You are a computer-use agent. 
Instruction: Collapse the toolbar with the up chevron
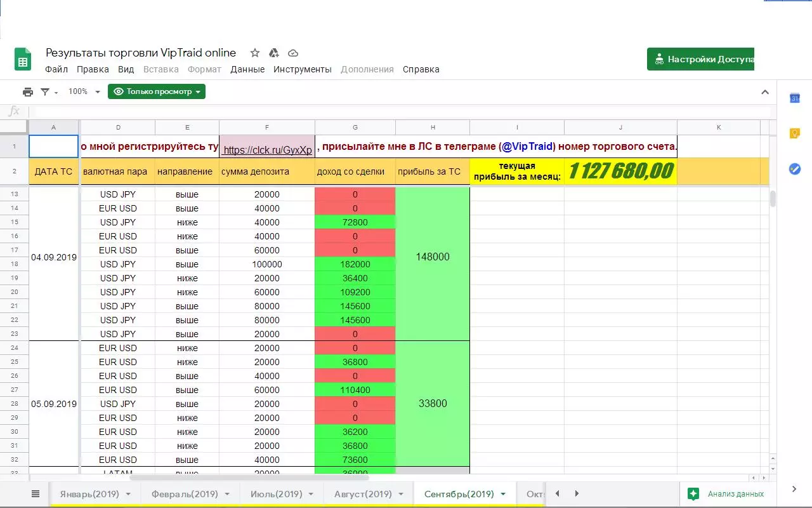[x=765, y=92]
